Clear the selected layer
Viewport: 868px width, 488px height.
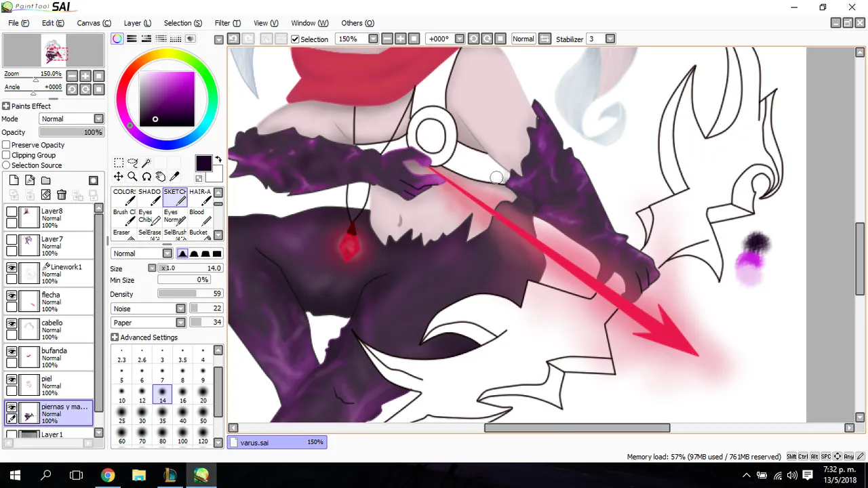tap(46, 195)
